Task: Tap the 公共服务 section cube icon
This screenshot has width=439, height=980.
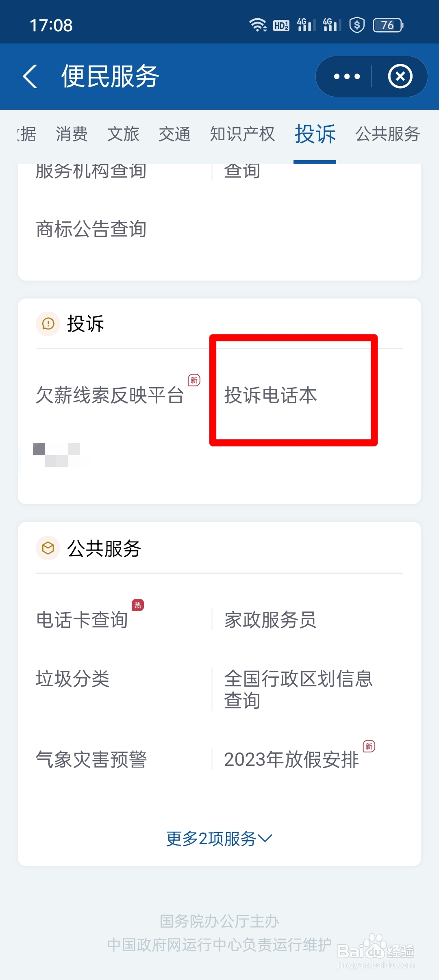Action: [x=48, y=548]
